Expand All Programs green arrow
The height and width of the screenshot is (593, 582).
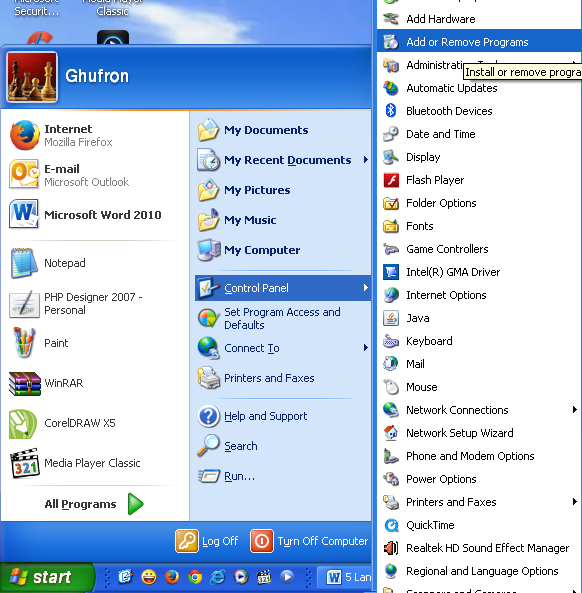136,504
